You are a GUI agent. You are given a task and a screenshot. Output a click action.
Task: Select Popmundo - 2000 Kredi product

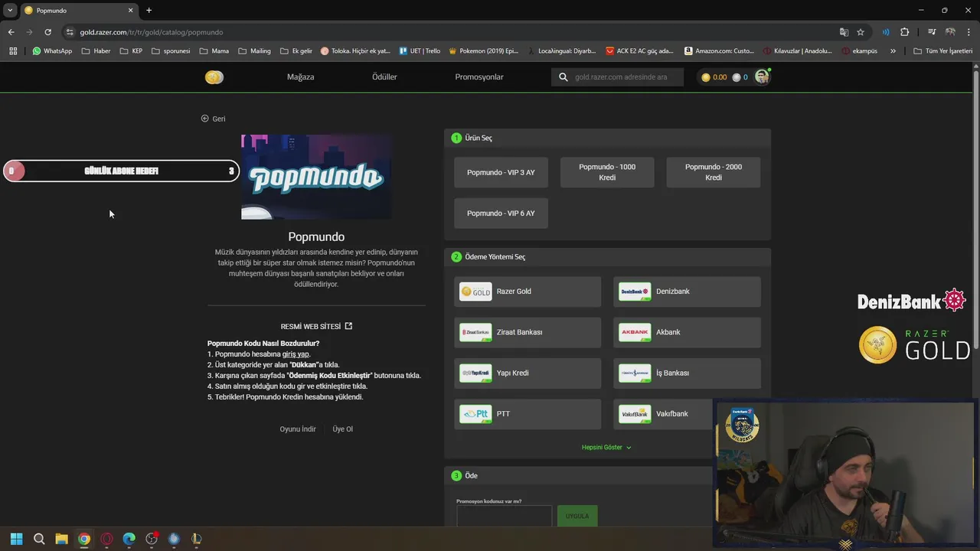(714, 172)
